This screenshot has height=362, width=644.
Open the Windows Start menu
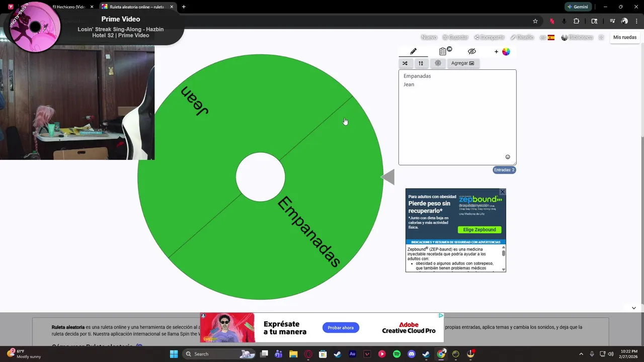click(174, 354)
